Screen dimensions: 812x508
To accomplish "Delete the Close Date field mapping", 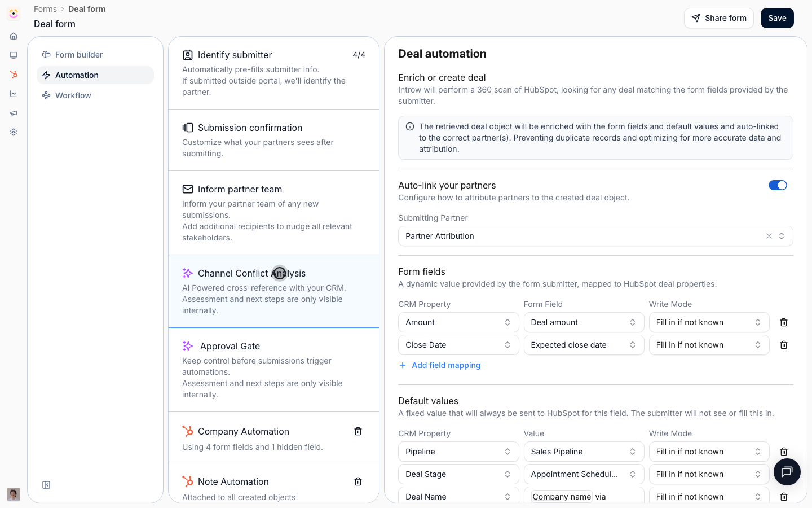I will click(x=784, y=345).
